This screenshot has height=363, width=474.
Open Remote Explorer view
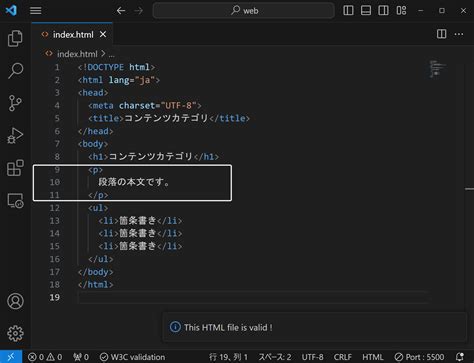click(15, 201)
